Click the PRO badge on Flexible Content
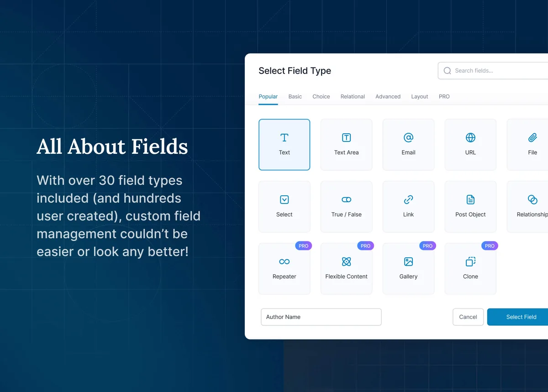The width and height of the screenshot is (548, 392). click(x=366, y=246)
